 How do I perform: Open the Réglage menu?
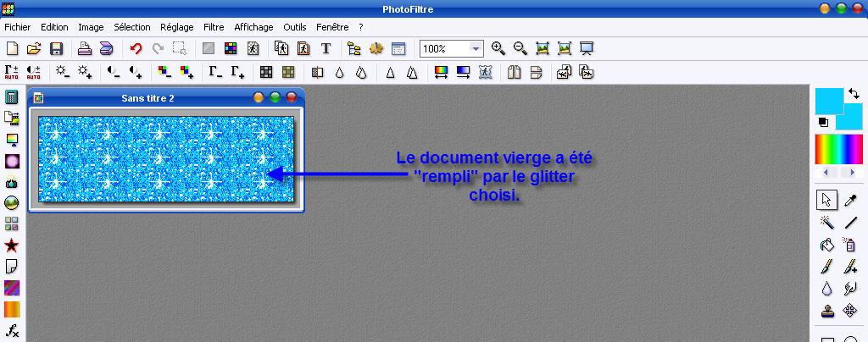tap(175, 27)
